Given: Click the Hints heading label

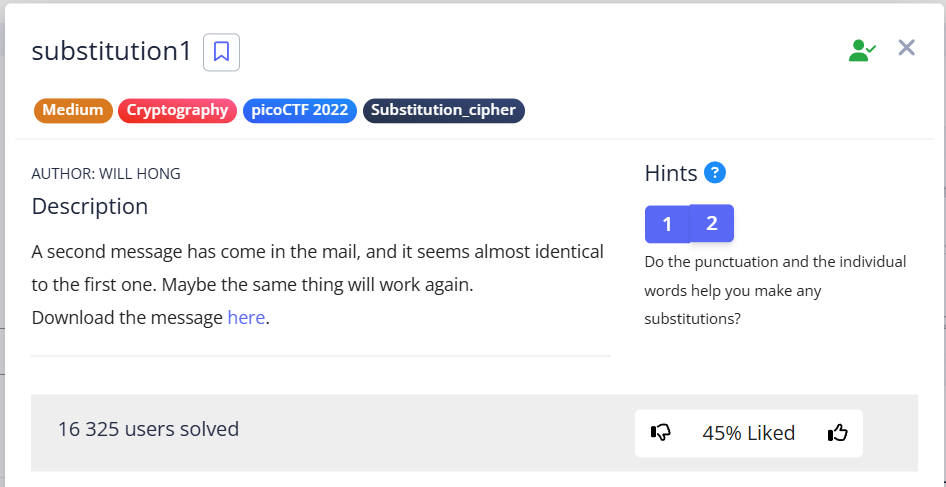Looking at the screenshot, I should coord(671,173).
